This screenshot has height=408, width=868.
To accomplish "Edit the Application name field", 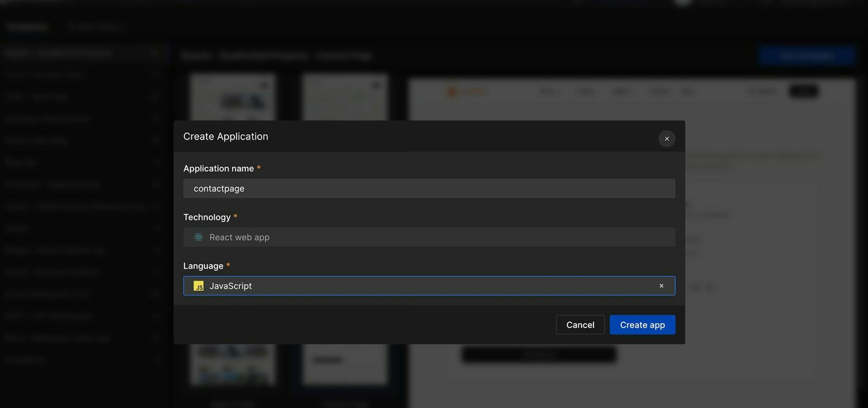I will click(429, 188).
